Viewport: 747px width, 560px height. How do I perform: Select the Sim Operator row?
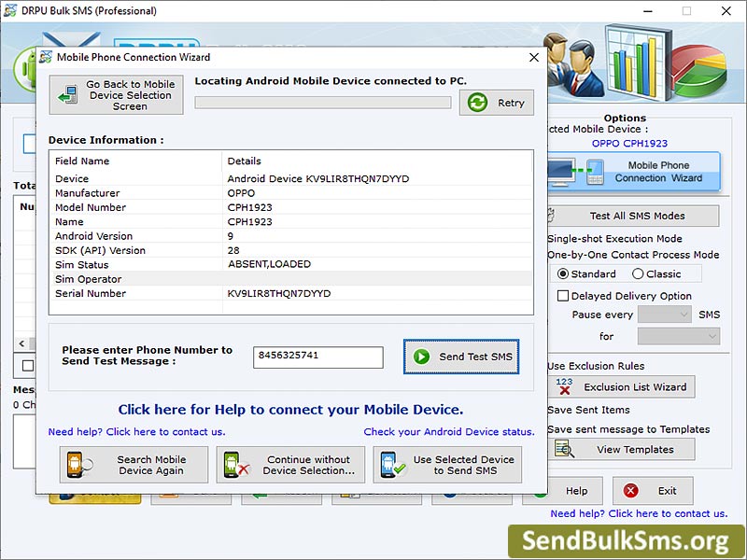point(290,279)
